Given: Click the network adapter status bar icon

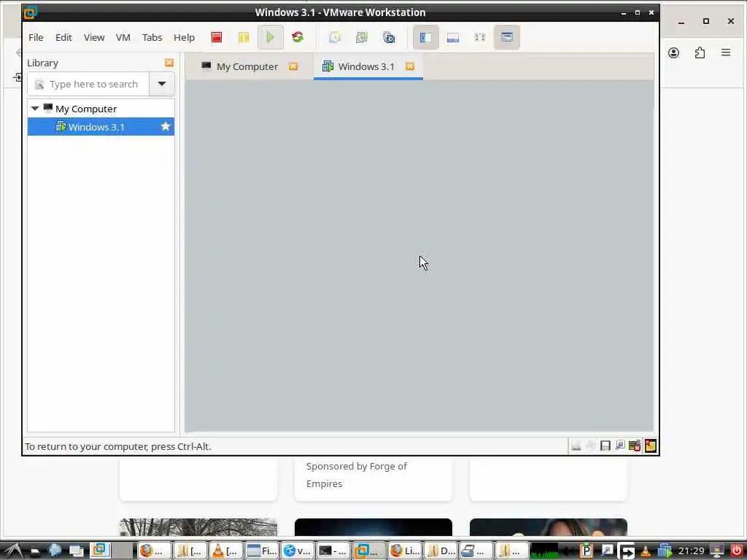Looking at the screenshot, I should [x=620, y=446].
